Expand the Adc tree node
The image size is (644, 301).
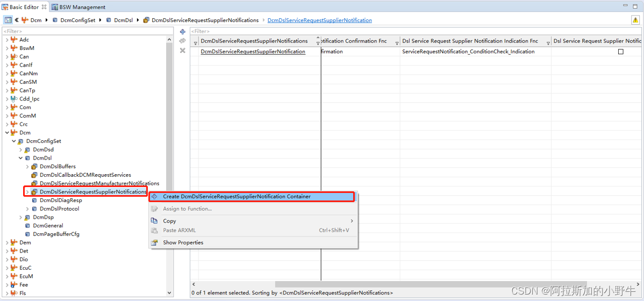pyautogui.click(x=7, y=40)
